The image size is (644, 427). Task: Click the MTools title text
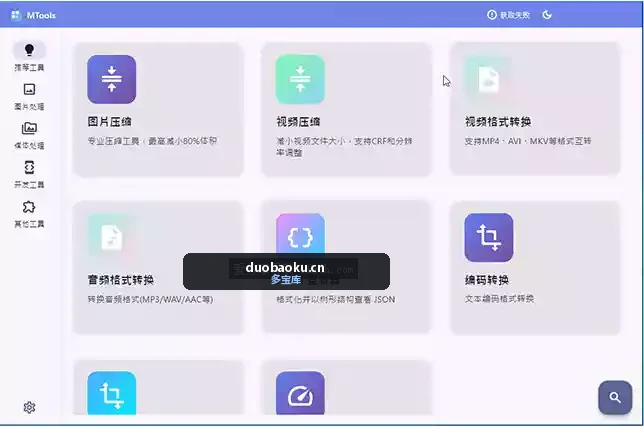click(x=41, y=16)
